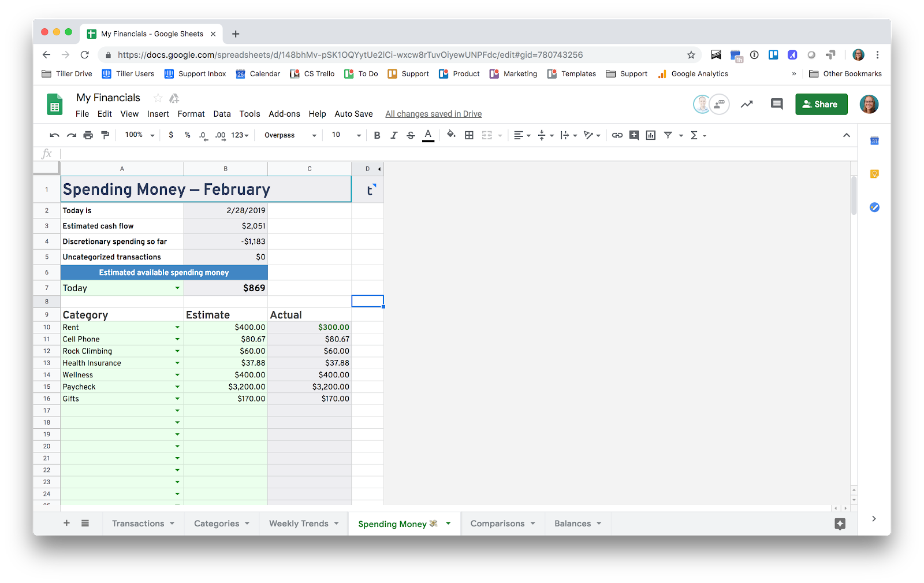This screenshot has height=583, width=924.
Task: Open the Overpass font dropdown
Action: tap(288, 135)
